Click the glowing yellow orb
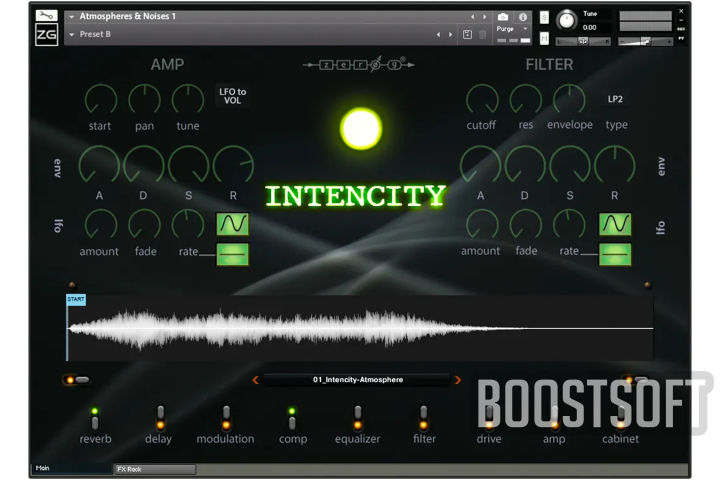Viewport: 720px width, 480px height. point(361,128)
